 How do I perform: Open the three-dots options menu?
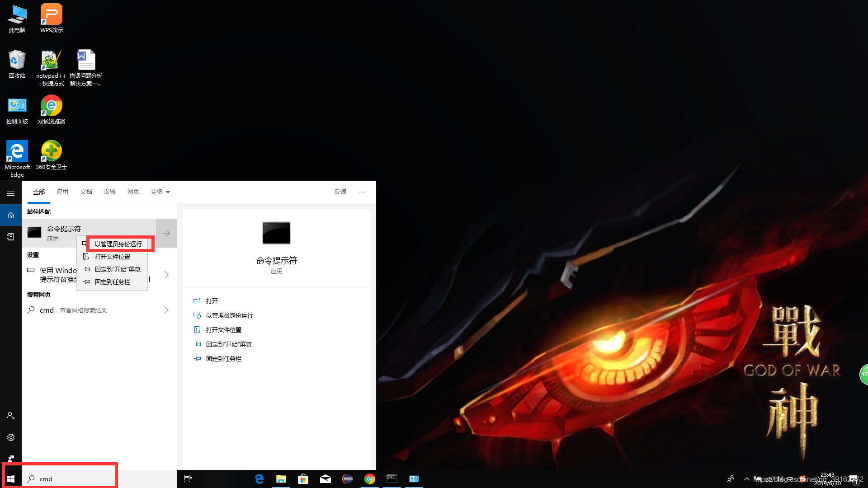coord(362,192)
